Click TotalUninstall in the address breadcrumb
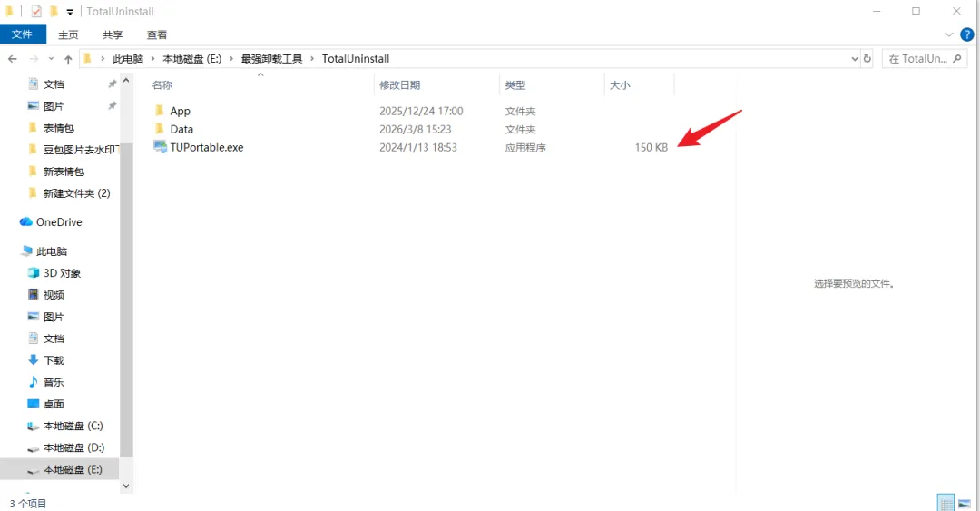 pyautogui.click(x=356, y=59)
